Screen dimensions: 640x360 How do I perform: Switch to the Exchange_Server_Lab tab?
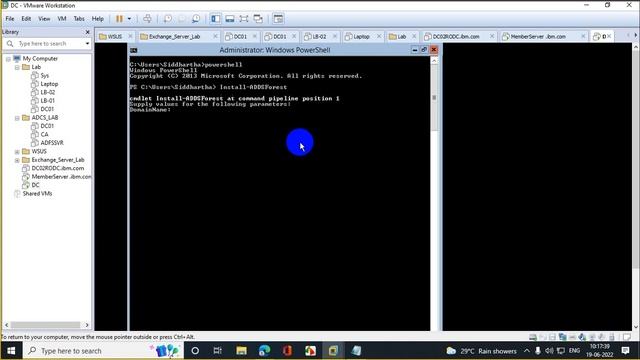coord(174,36)
